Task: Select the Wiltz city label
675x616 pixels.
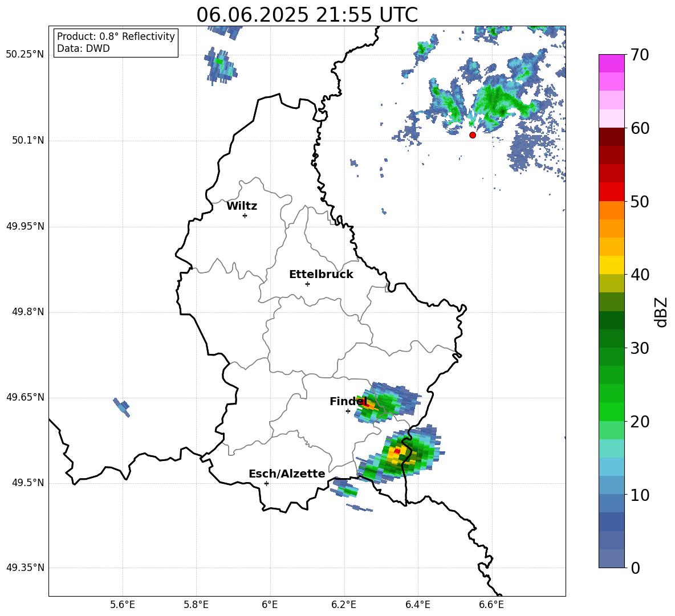Action: coord(242,206)
